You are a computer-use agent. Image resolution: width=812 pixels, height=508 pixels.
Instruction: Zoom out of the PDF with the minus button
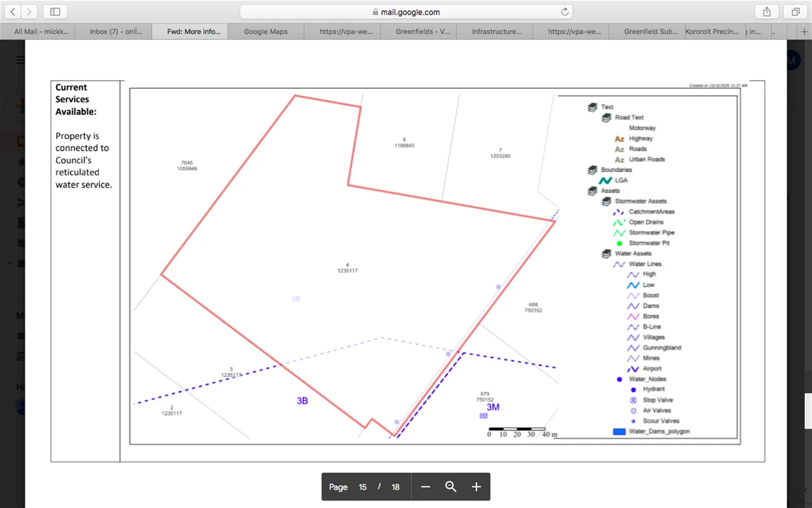(x=426, y=487)
